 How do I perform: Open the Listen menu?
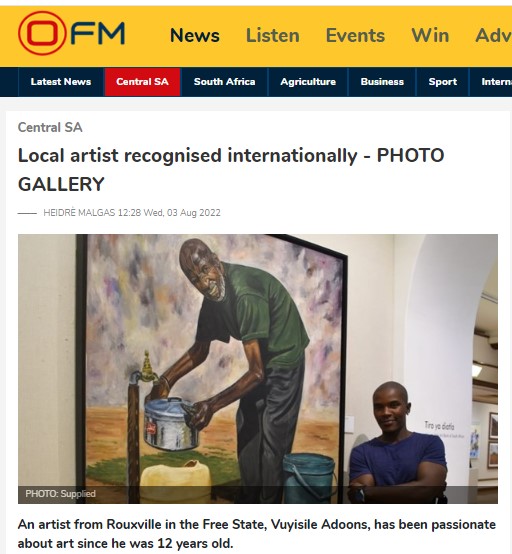(272, 35)
